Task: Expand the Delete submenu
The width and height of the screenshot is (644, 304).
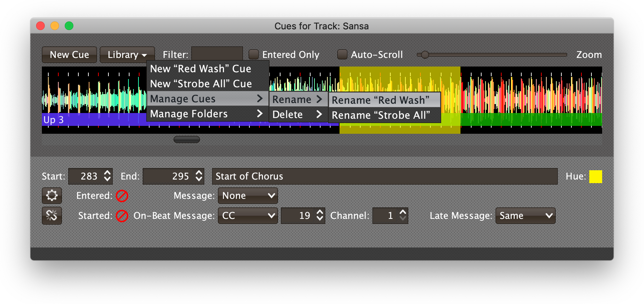Action: [x=298, y=114]
